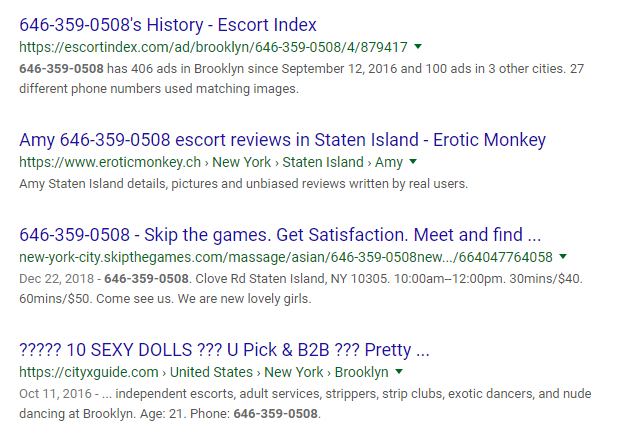Click the 'Clove Rd Staten Island' snippet text

click(x=260, y=279)
